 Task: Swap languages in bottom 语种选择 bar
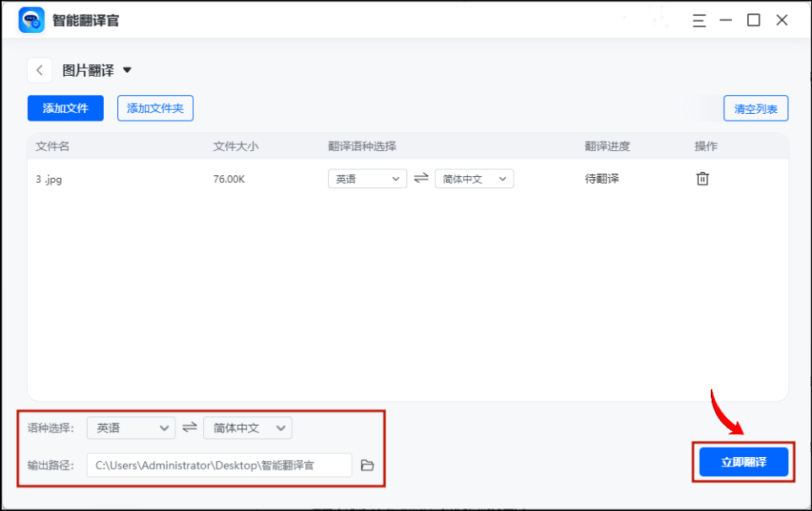point(190,428)
